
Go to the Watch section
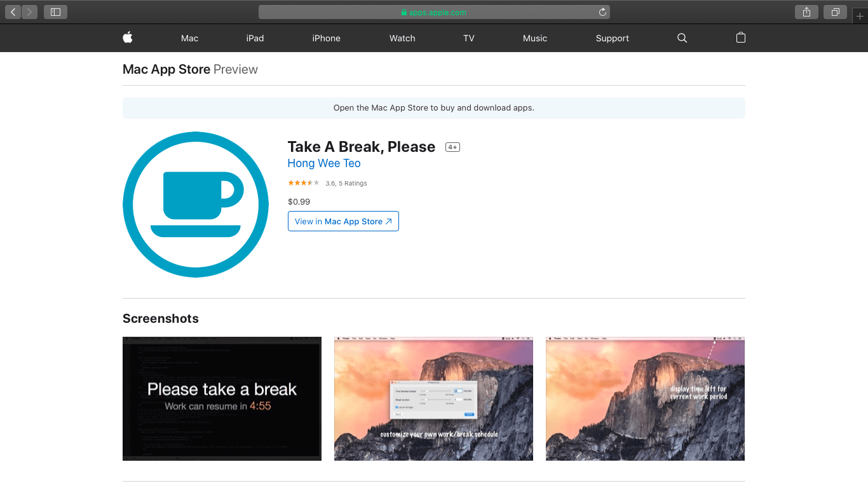click(x=402, y=38)
